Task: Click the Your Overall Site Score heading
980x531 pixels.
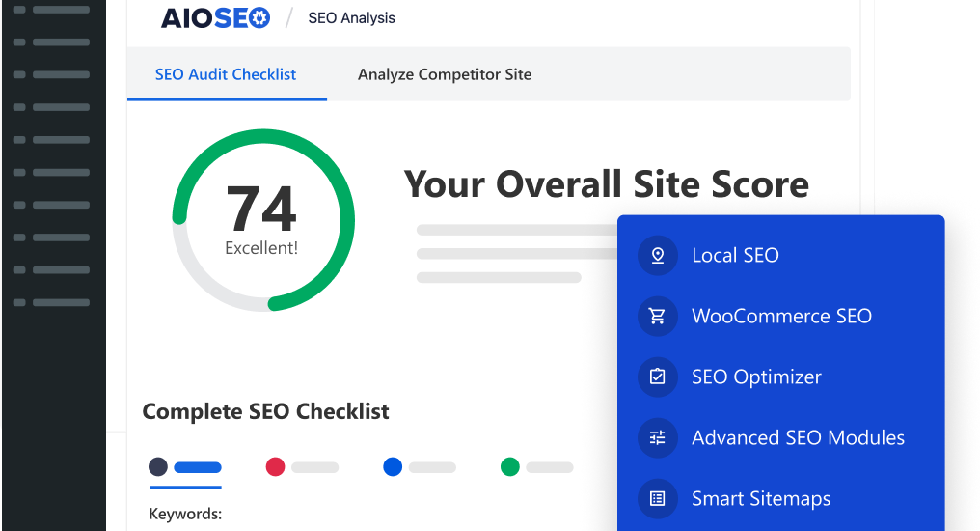Action: (x=607, y=183)
